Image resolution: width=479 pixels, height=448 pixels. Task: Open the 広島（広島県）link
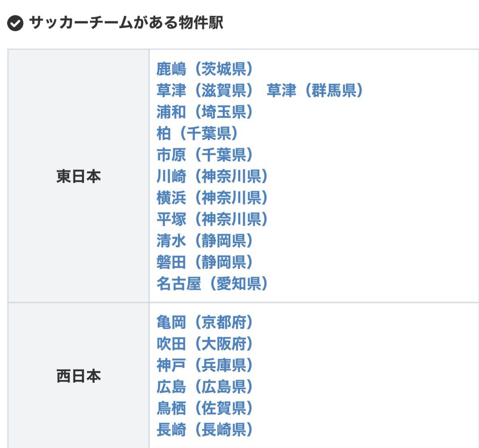tap(204, 387)
